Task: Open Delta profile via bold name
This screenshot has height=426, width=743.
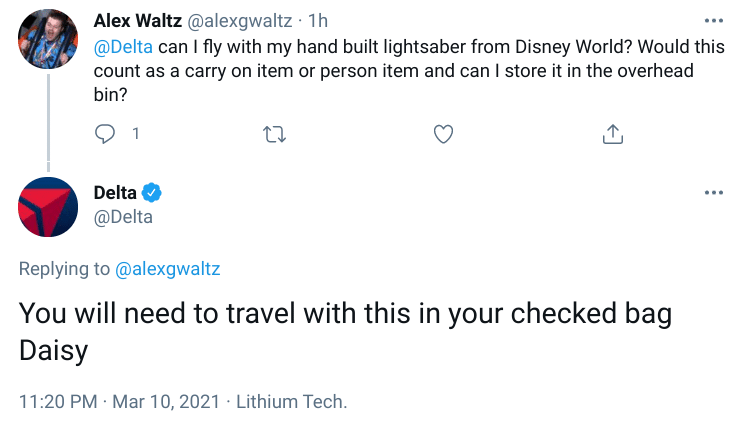Action: (115, 193)
